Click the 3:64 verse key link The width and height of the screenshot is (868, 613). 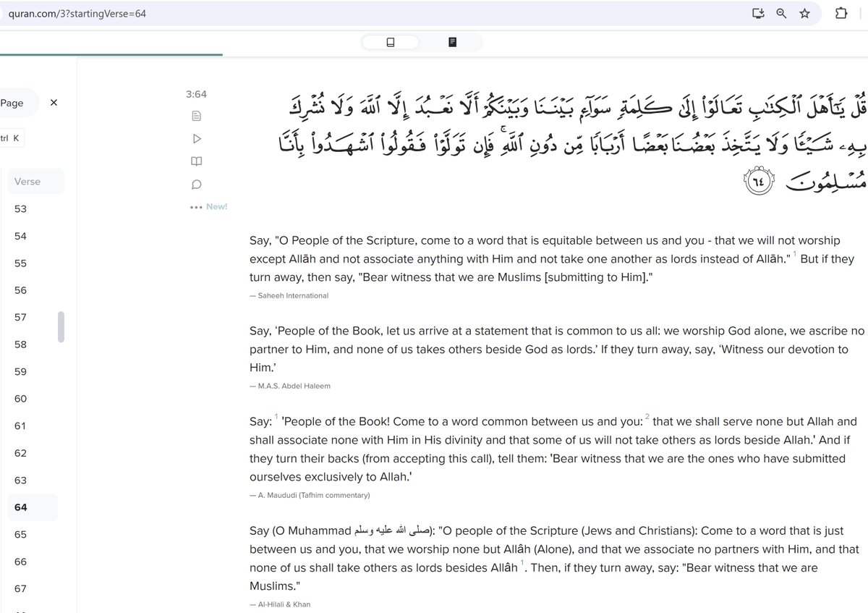[196, 94]
